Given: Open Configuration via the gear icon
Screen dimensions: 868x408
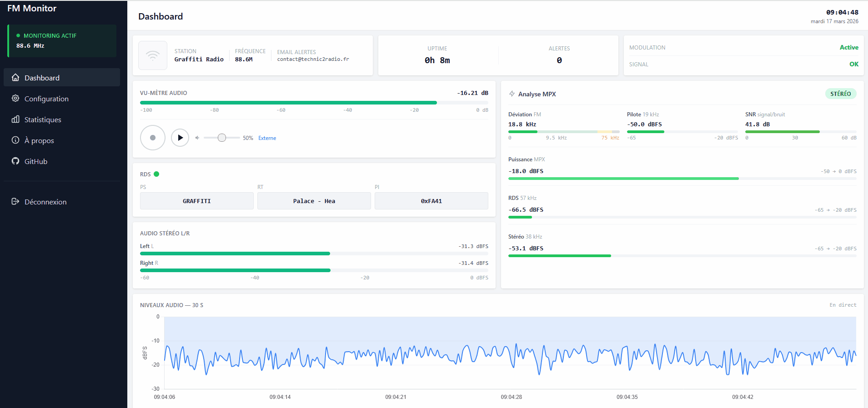Looking at the screenshot, I should [15, 99].
